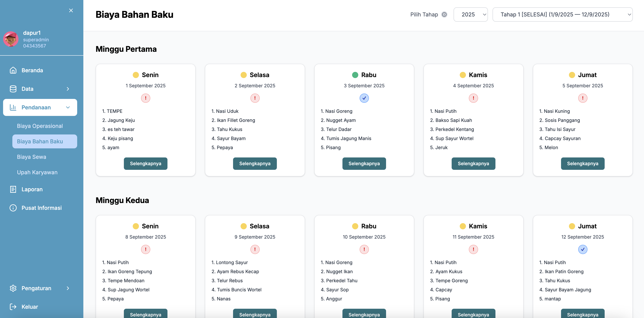Collapse the Pendanaan submenu chevron
644x318 pixels.
68,107
